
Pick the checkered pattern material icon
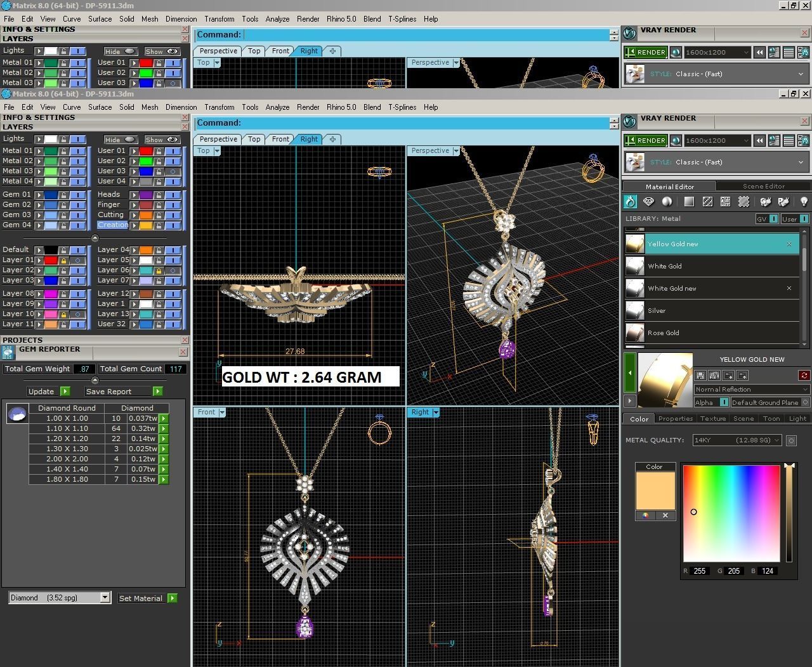[707, 202]
